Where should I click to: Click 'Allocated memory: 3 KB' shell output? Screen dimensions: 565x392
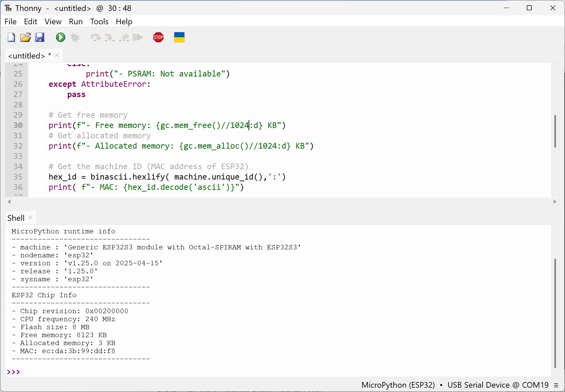point(64,343)
